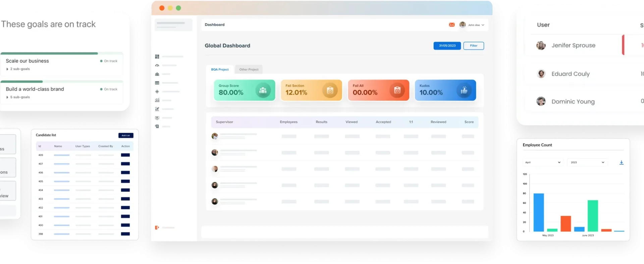Click the On track status for Scale our business
The height and width of the screenshot is (264, 644).
point(109,61)
